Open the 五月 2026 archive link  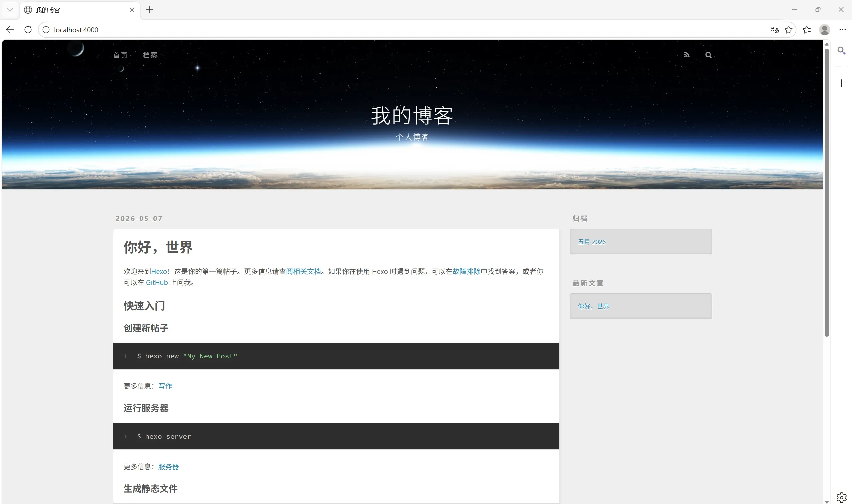coord(592,242)
